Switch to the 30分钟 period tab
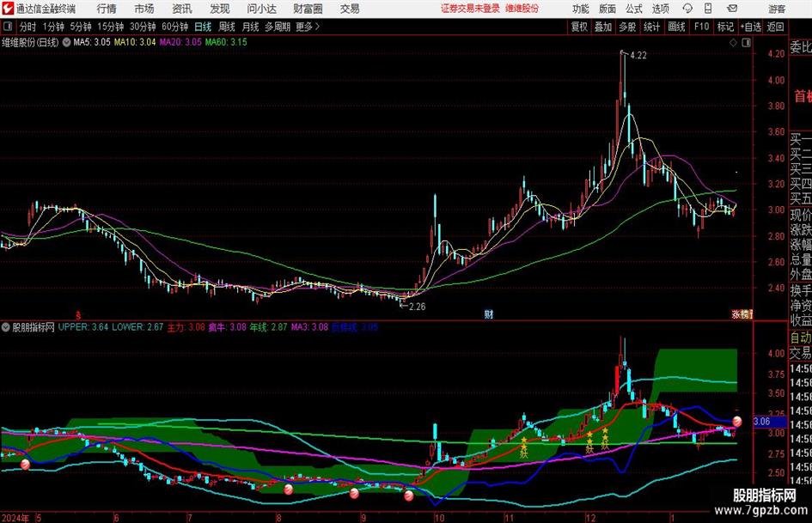The image size is (812, 523). [x=143, y=27]
